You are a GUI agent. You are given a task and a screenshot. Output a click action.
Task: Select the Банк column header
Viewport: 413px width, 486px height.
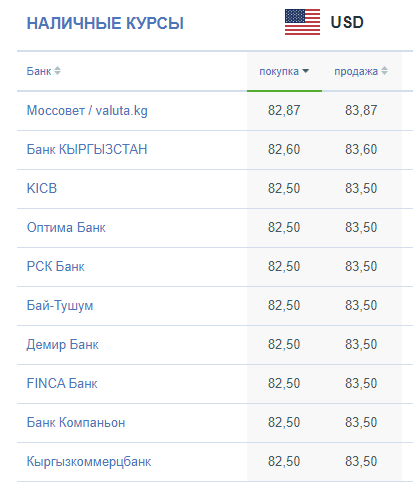(x=39, y=71)
